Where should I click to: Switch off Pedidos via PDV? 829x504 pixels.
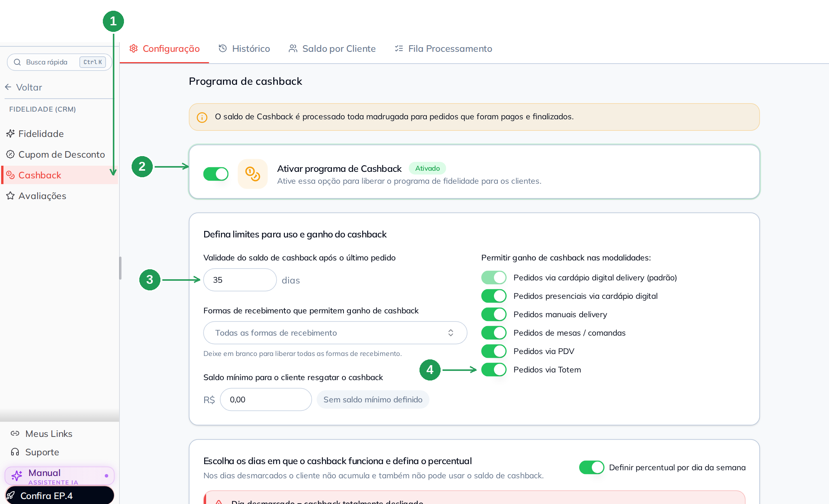coord(494,351)
